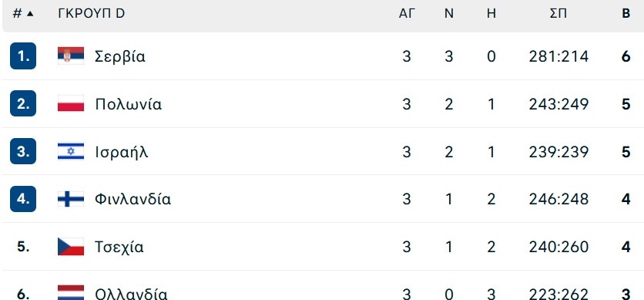Click the Israel flag icon
This screenshot has height=300, width=644.
(71, 151)
